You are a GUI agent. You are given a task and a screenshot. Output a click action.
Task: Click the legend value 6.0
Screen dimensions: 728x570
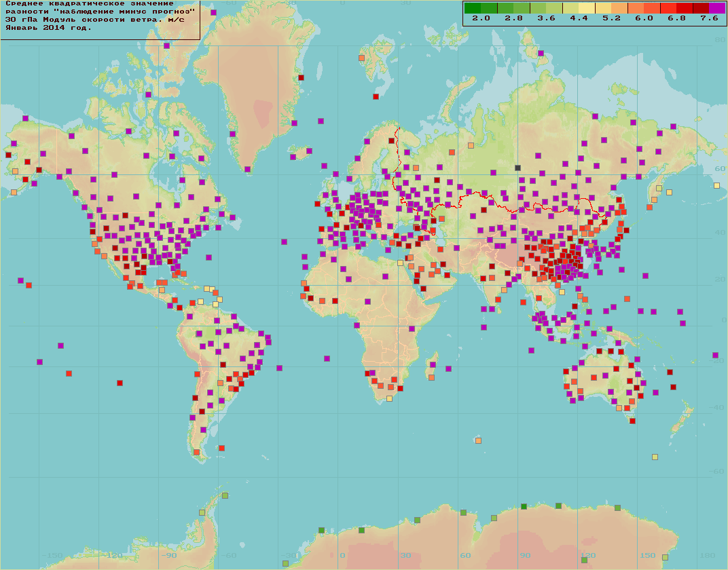coord(644,18)
